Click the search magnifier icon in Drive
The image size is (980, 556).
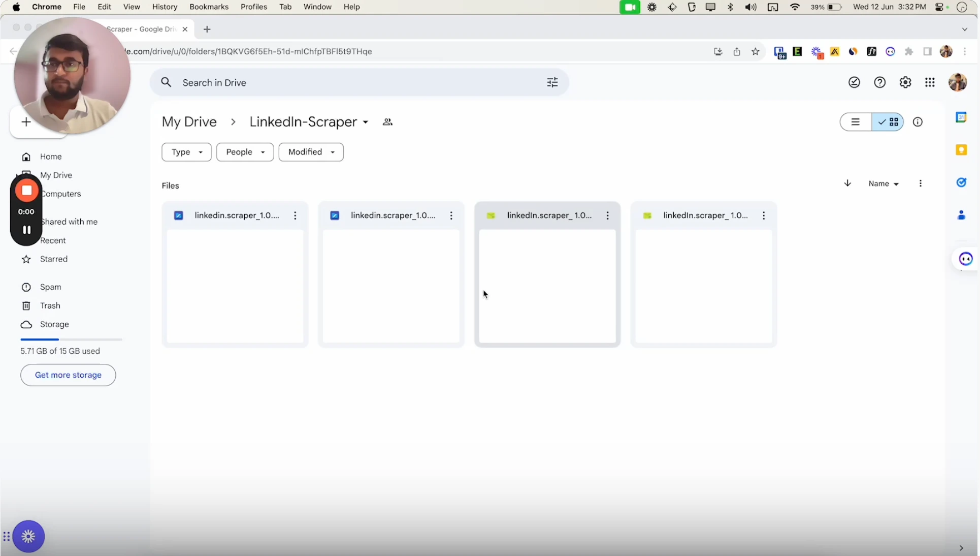point(166,82)
